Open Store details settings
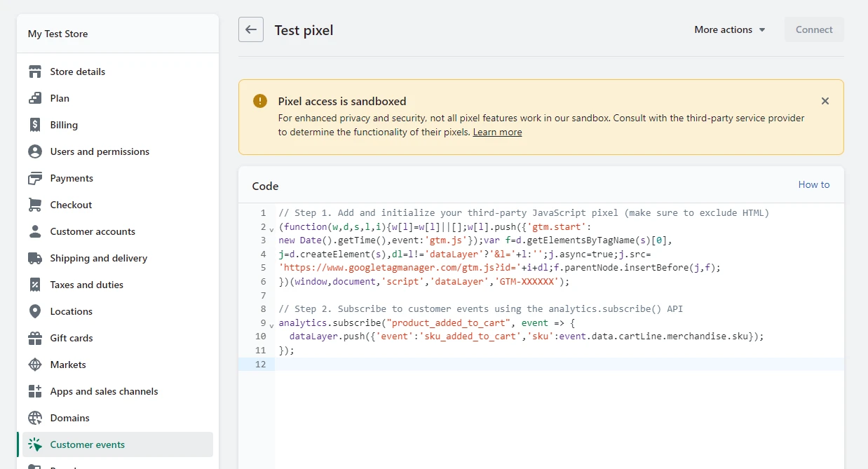Viewport: 868px width, 469px height. (x=118, y=72)
